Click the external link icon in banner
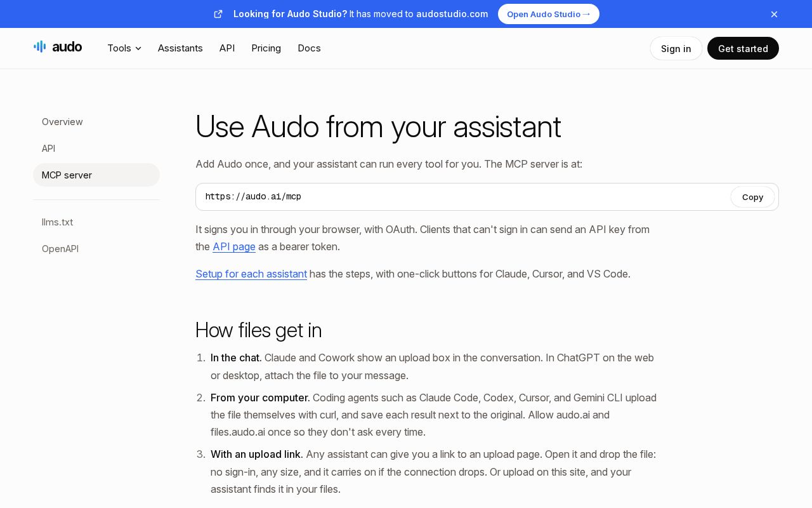The width and height of the screenshot is (812, 508). [x=218, y=14]
